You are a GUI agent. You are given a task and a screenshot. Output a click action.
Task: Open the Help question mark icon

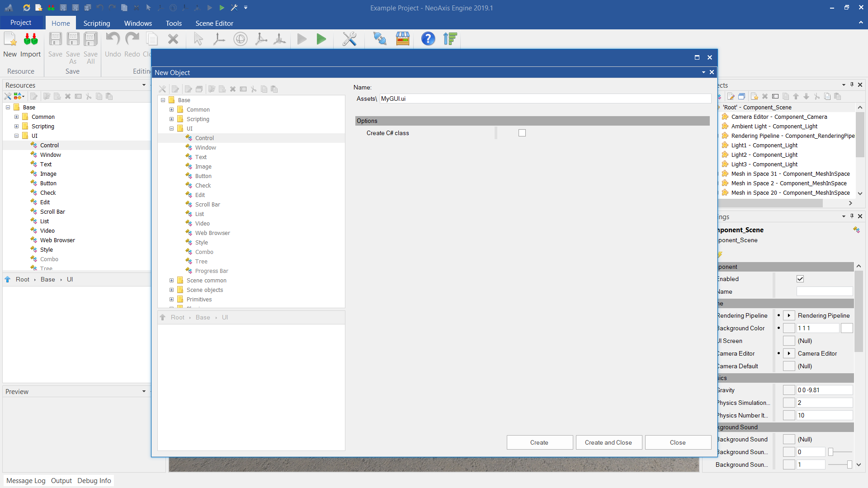click(428, 39)
